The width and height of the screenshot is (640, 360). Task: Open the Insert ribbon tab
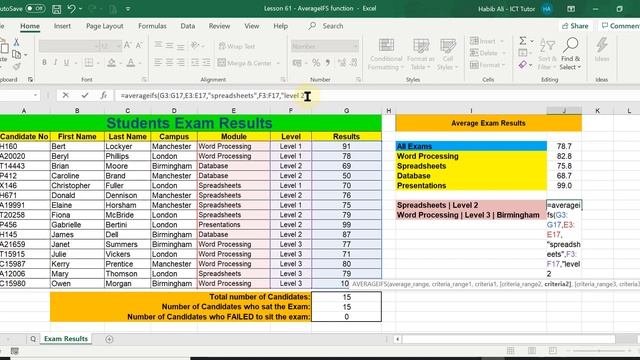[62, 26]
